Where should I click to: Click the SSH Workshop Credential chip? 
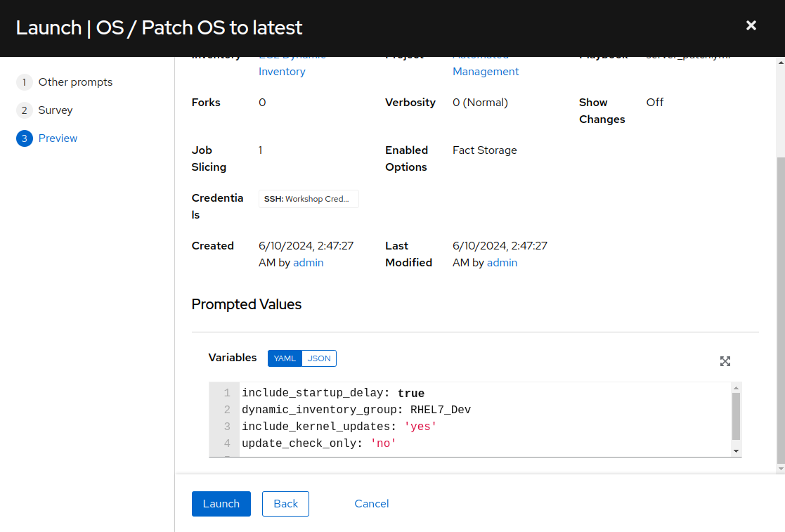(x=309, y=199)
